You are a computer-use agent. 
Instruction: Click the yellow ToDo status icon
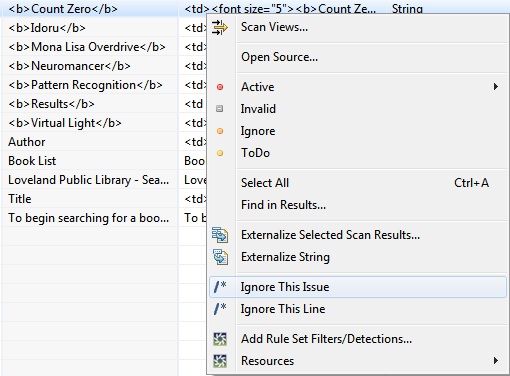pos(220,153)
